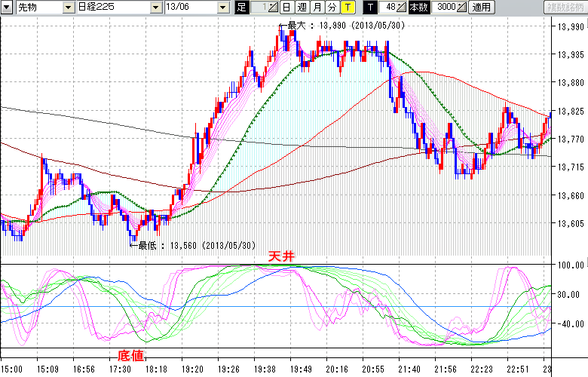Click into the 3000 bar count field
Viewport: 588px width, 377px height.
[443, 8]
